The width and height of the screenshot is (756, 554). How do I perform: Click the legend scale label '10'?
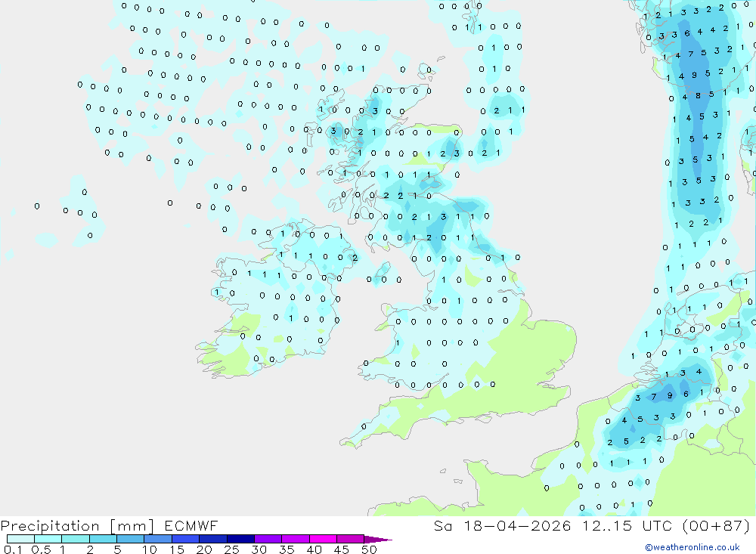(x=150, y=549)
